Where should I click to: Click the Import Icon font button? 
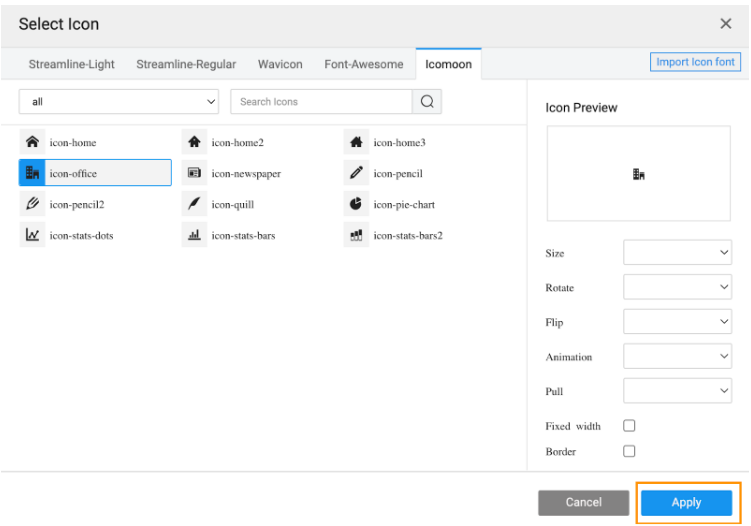695,62
